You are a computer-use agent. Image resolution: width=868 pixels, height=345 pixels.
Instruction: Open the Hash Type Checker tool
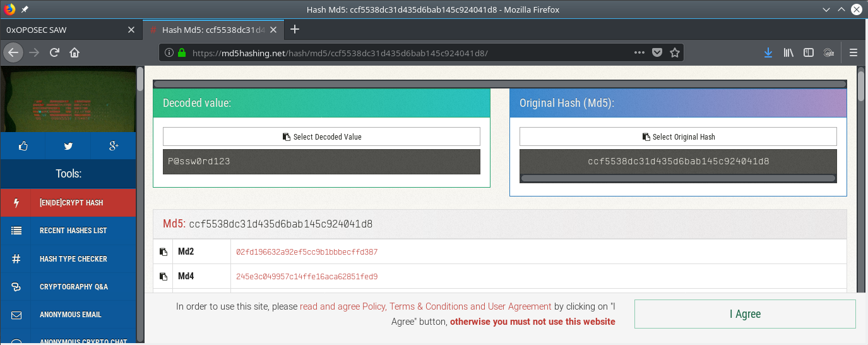click(x=73, y=259)
